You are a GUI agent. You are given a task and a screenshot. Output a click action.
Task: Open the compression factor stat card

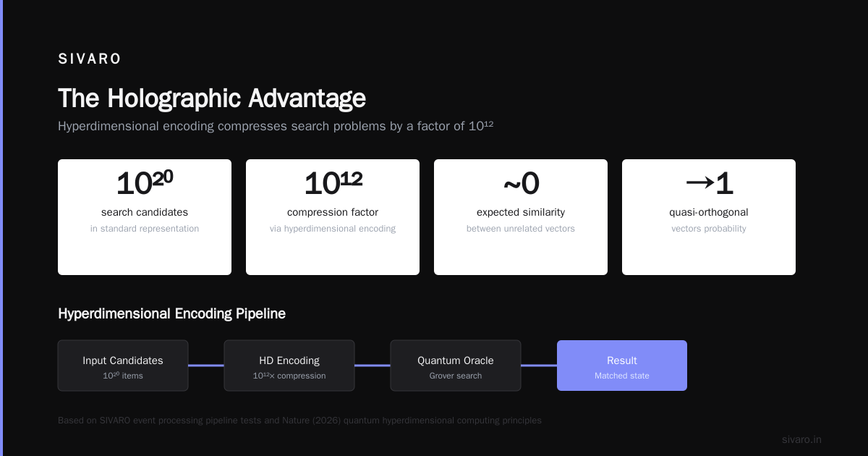(x=333, y=217)
